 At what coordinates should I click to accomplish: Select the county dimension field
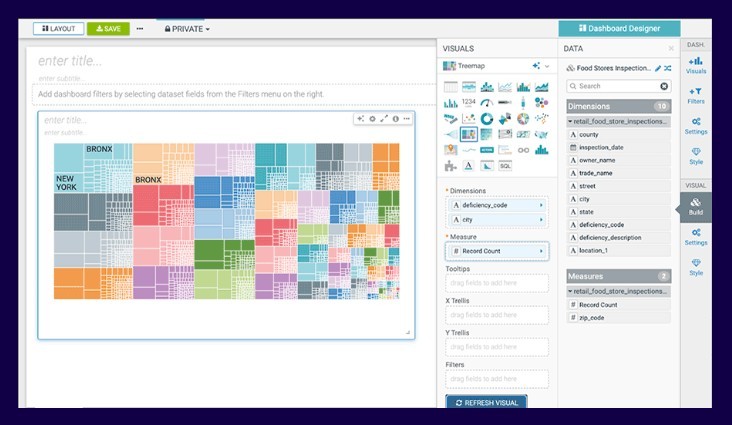click(619, 135)
